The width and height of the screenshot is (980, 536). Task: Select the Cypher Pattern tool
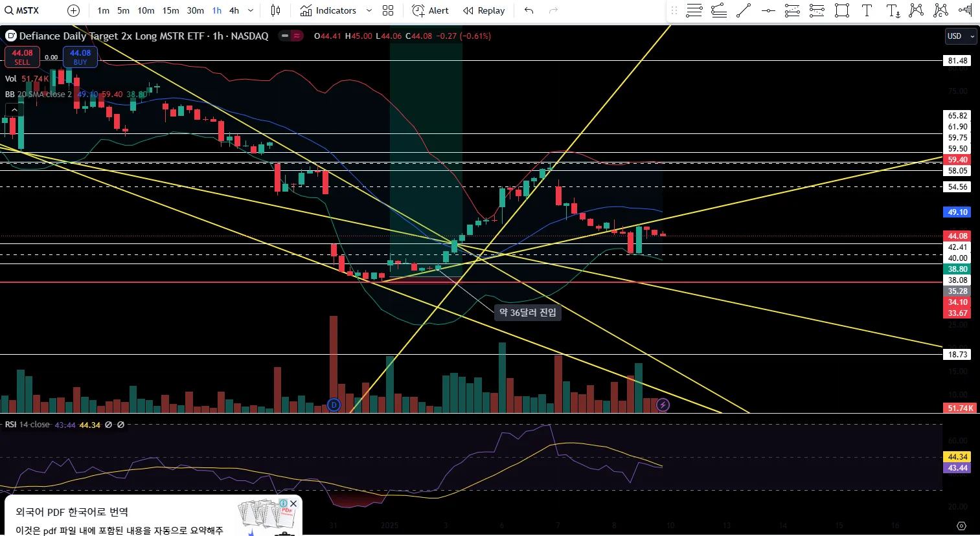(x=941, y=10)
